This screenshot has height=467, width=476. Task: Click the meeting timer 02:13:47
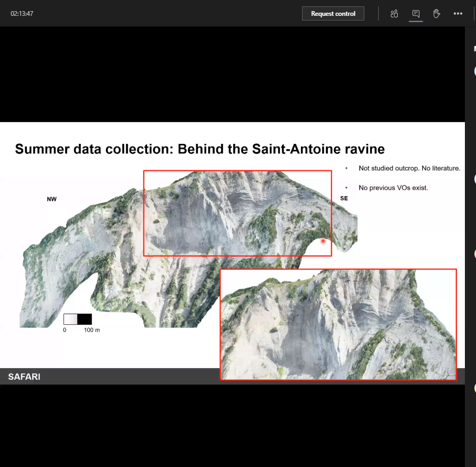22,14
